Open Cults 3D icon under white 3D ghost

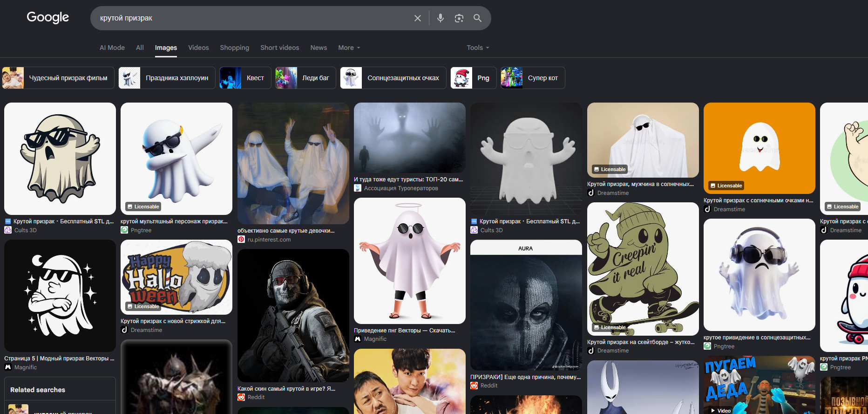click(474, 230)
